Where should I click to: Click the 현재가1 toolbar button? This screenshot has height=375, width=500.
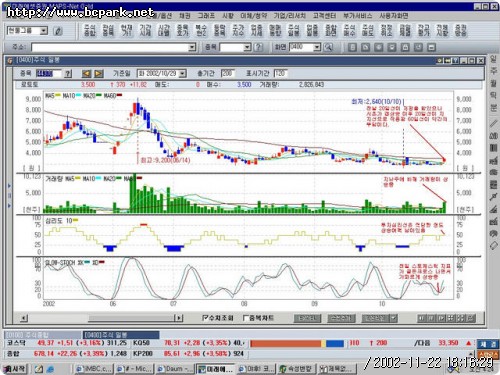[127, 31]
